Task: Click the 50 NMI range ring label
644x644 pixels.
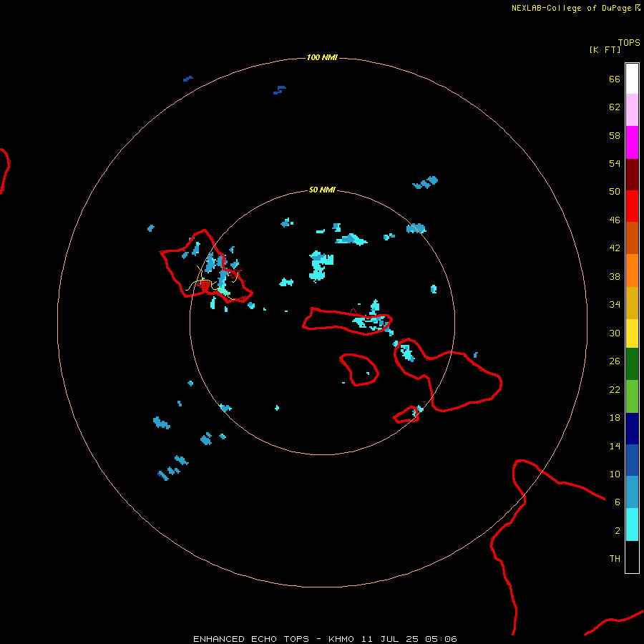Action: click(x=322, y=190)
